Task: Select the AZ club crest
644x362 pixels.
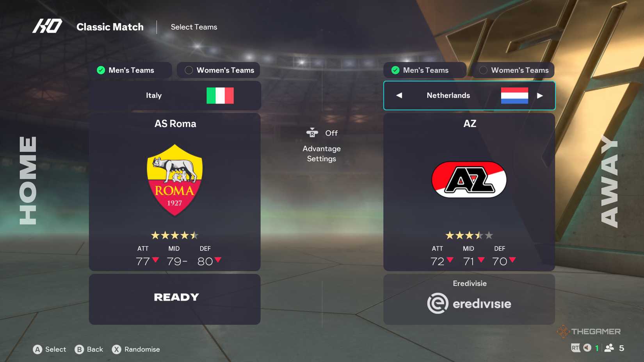Action: 469,179
